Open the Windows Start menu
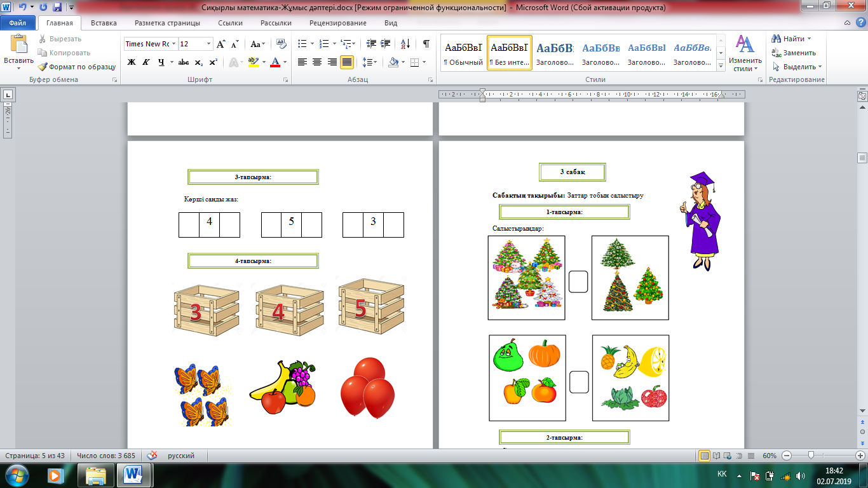The image size is (868, 488). pyautogui.click(x=17, y=475)
